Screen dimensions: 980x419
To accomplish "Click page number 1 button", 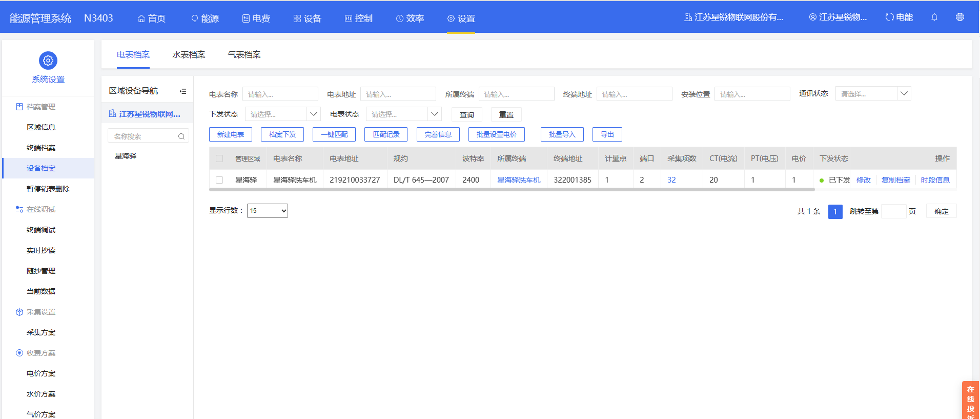I will point(835,211).
